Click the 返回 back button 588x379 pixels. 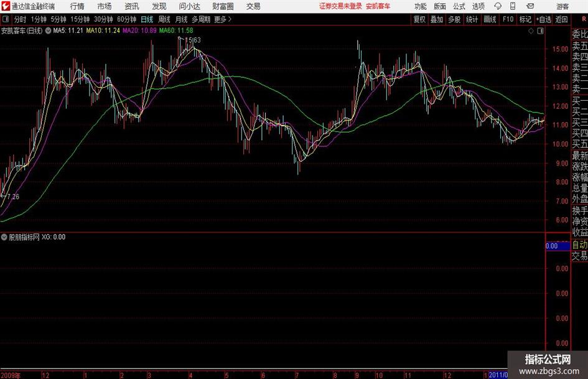pyautogui.click(x=561, y=19)
